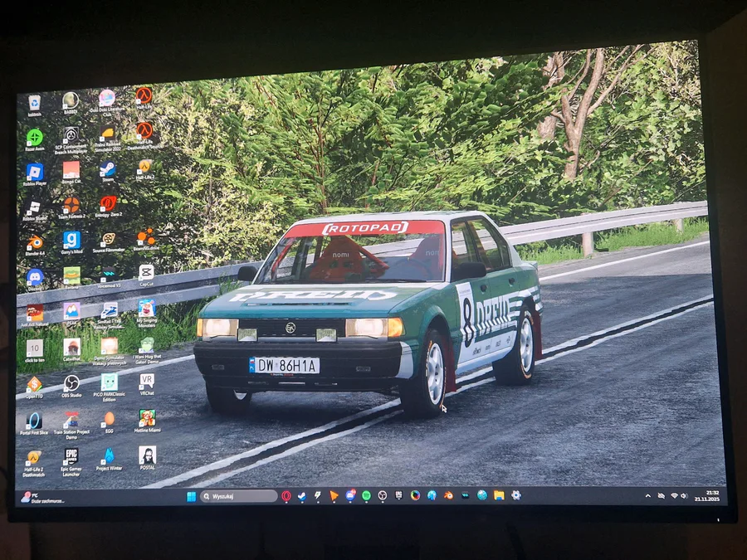Open My Singing Monsters shortcut
747x560 pixels.
pyautogui.click(x=146, y=314)
